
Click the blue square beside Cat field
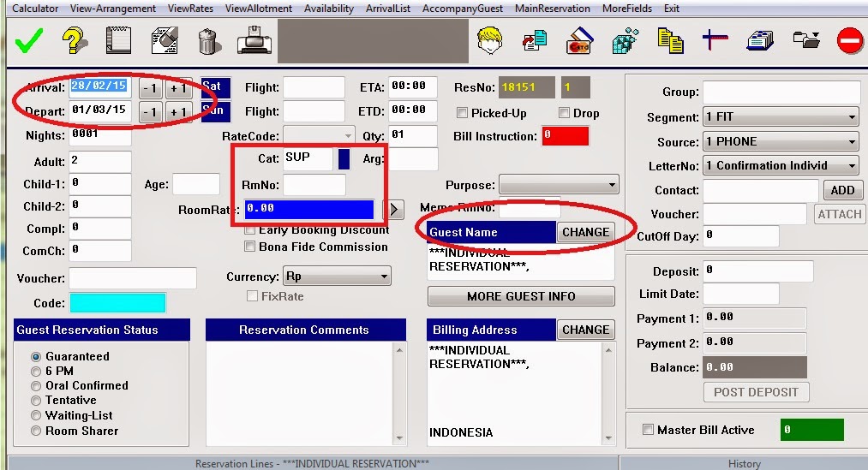pos(344,158)
